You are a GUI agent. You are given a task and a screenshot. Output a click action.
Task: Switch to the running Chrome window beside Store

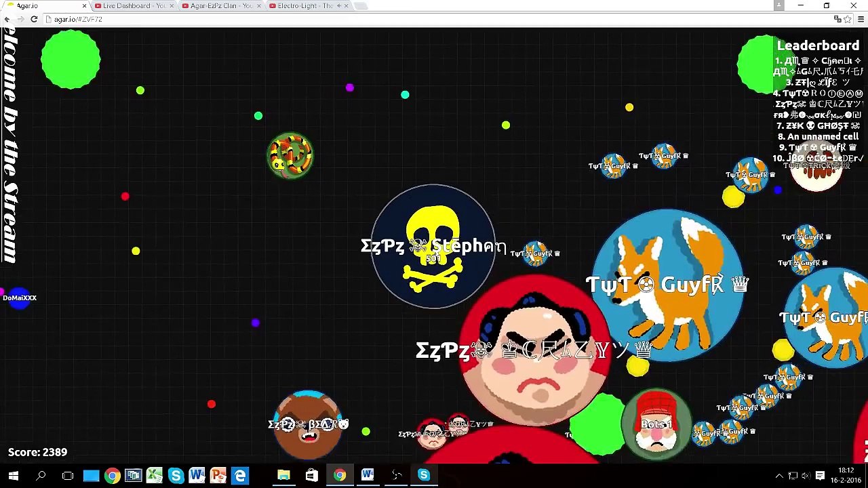click(x=340, y=476)
